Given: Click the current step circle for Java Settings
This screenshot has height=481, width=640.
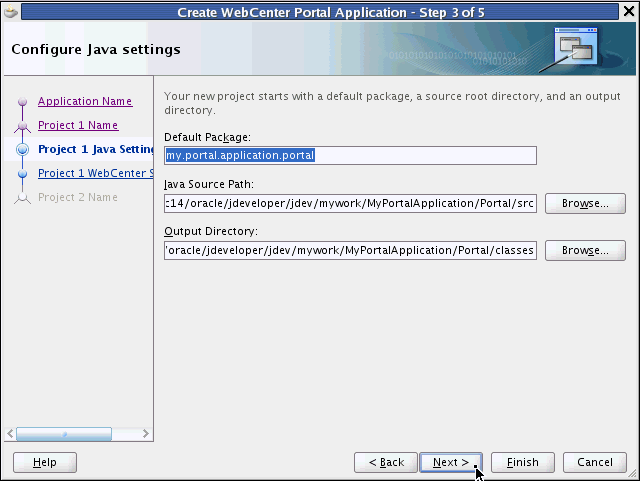Looking at the screenshot, I should click(x=22, y=149).
